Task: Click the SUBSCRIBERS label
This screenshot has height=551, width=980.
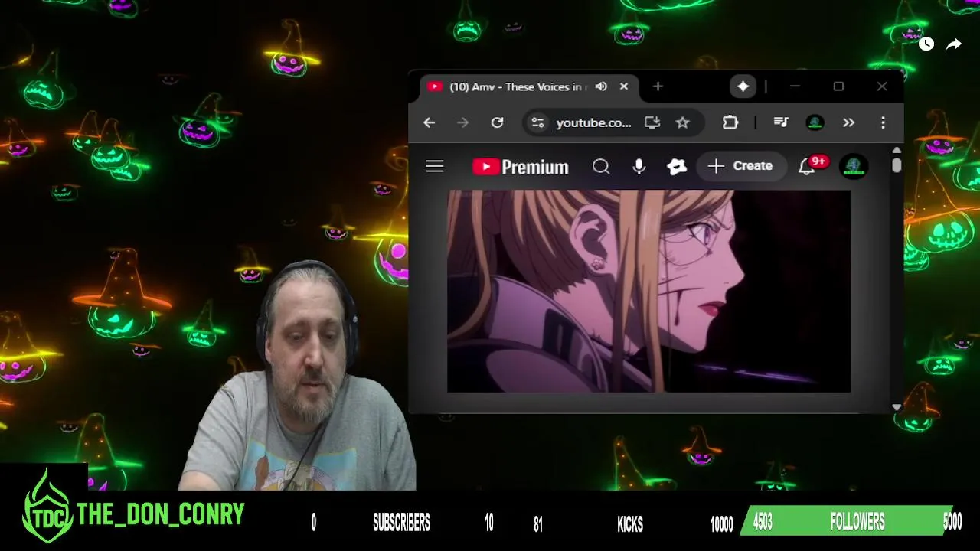Action: tap(401, 523)
